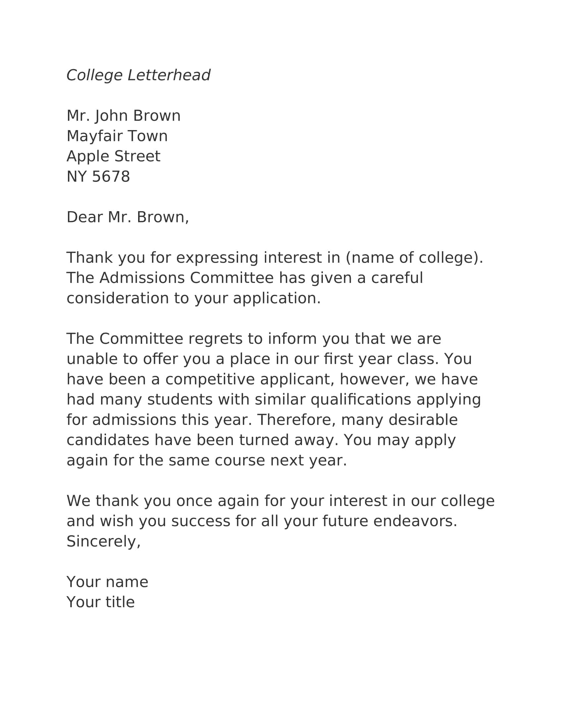
Task: Click the line "again for the same course next year."
Action: 207,460
